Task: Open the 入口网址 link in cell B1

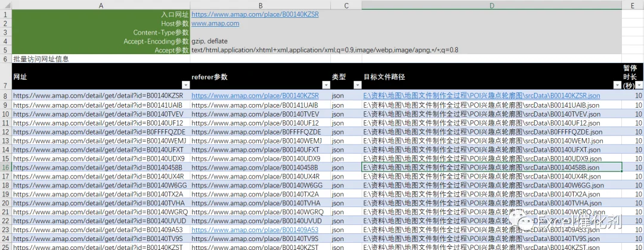Action: pyautogui.click(x=255, y=14)
